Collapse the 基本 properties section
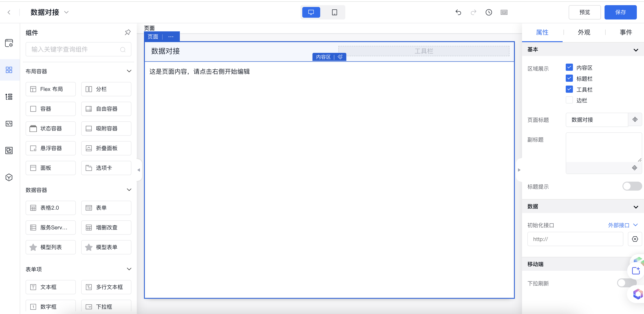This screenshot has height=314, width=644. coord(636,50)
